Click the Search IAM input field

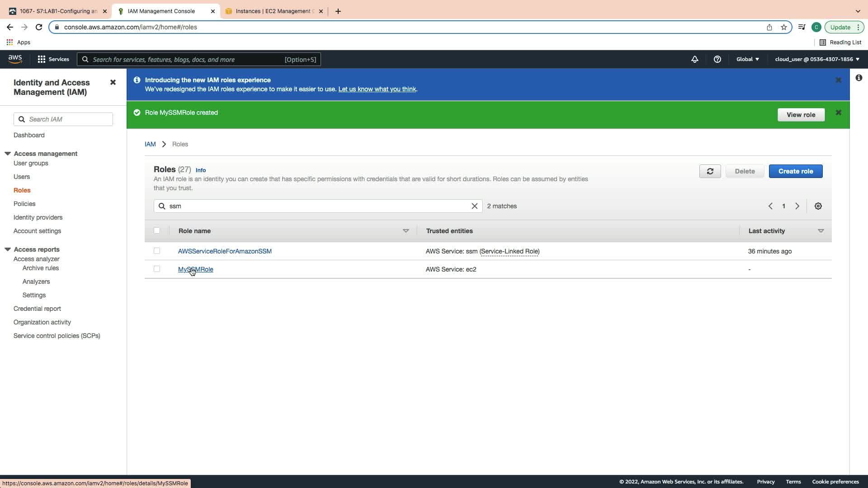tap(68, 119)
